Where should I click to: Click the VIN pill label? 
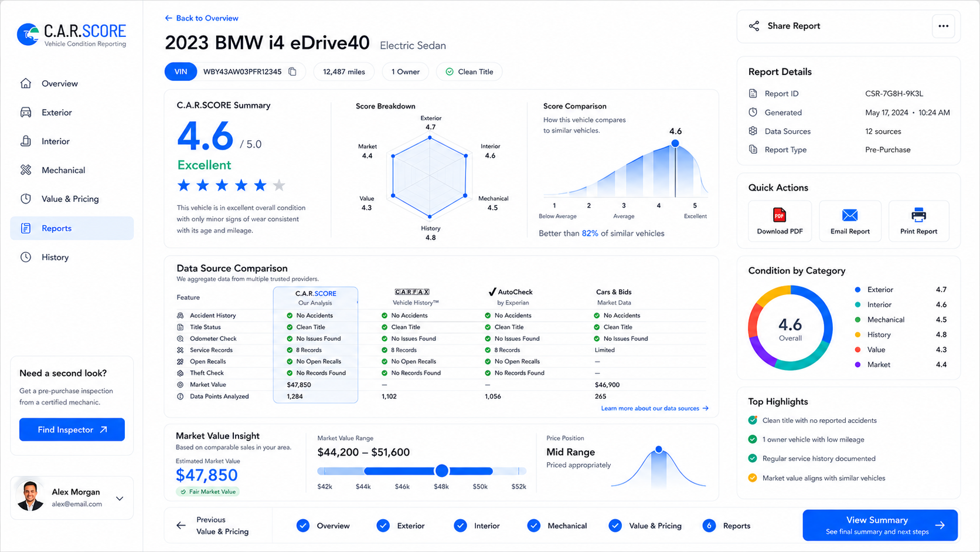coord(181,72)
